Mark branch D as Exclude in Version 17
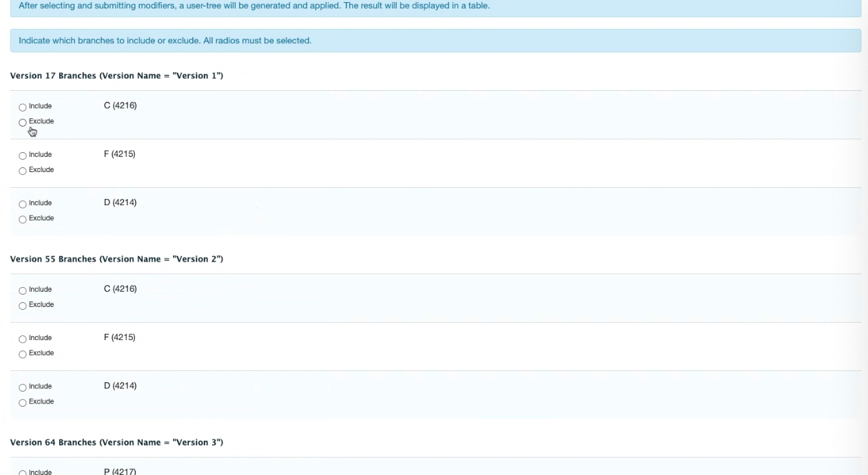Image resolution: width=868 pixels, height=475 pixels. [23, 219]
